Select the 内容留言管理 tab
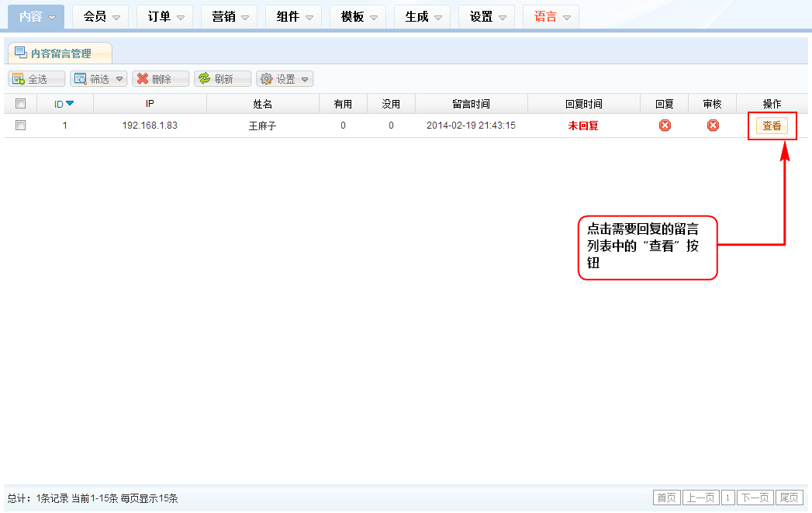This screenshot has height=513, width=812. [60, 53]
